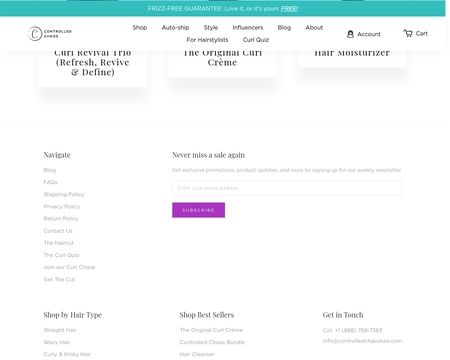Open the Account user icon

[x=350, y=34]
